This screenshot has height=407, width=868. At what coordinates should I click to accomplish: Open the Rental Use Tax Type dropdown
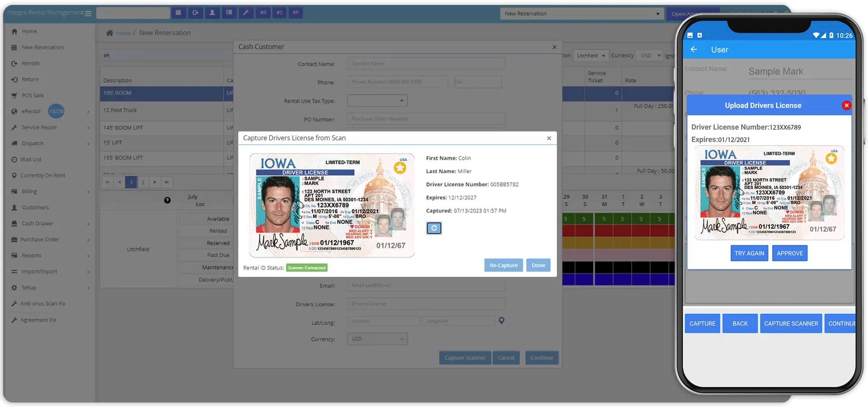377,100
